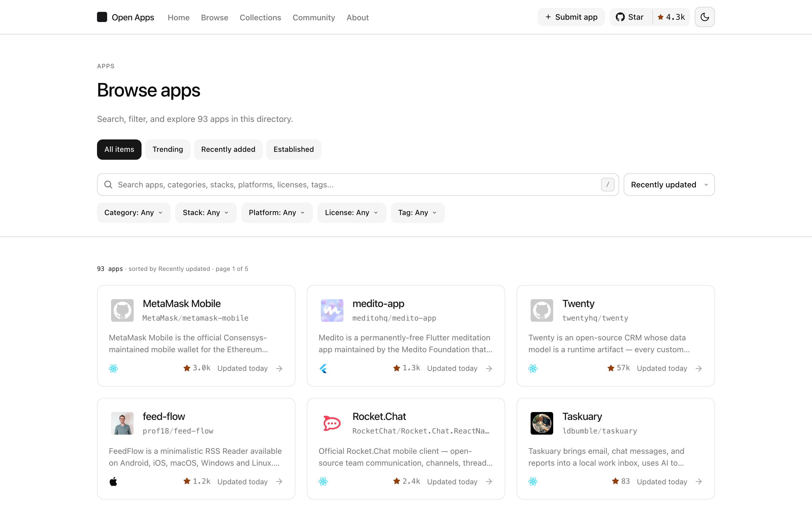The width and height of the screenshot is (812, 508).
Task: Click arrow on MetaMask Mobile card
Action: (279, 369)
